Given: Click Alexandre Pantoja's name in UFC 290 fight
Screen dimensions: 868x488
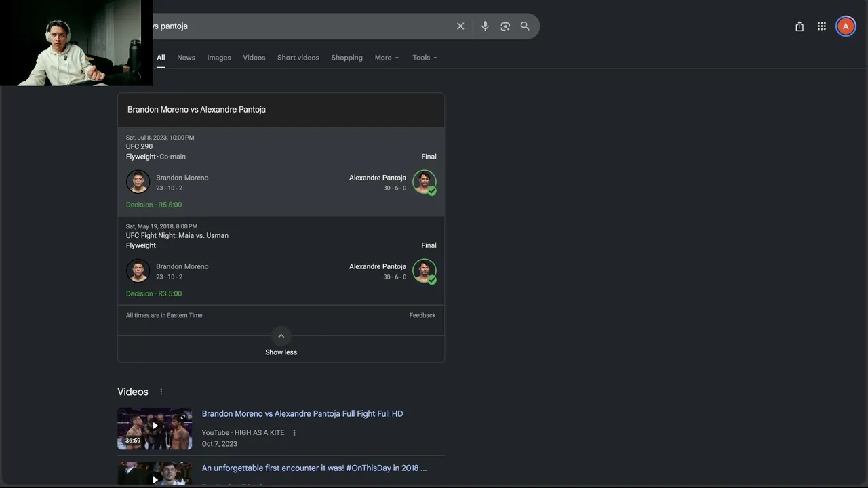Looking at the screenshot, I should pos(378,178).
